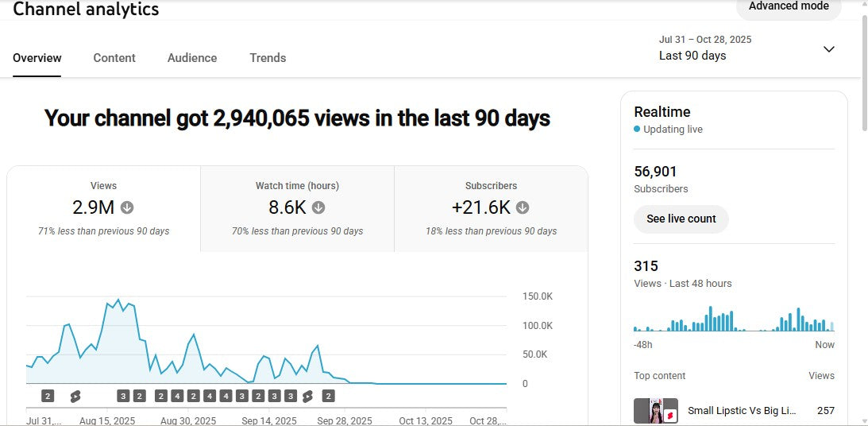This screenshot has height=426, width=868.
Task: Click the first Shorts marker icon under the chart
Action: (x=75, y=396)
